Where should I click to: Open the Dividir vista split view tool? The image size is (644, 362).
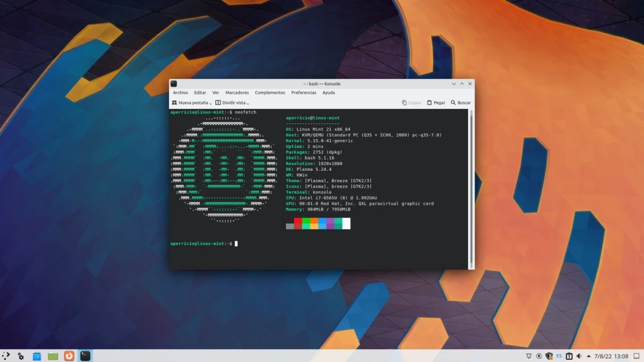coord(231,102)
